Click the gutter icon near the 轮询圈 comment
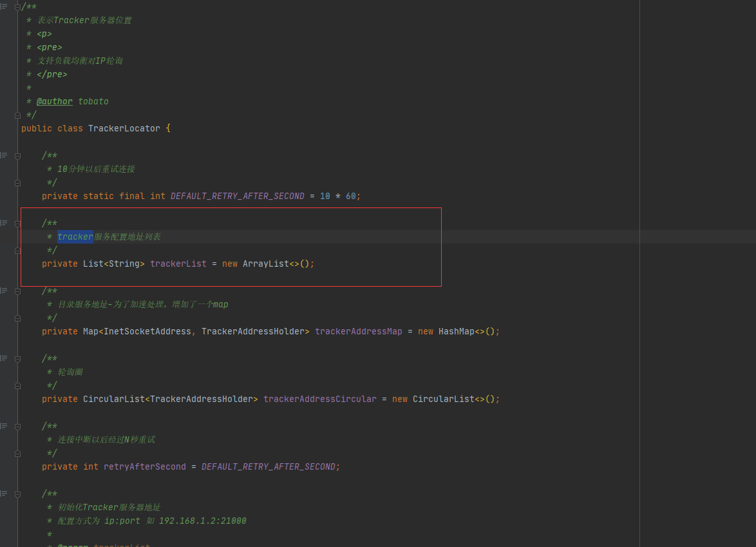Image resolution: width=756 pixels, height=547 pixels. point(4,358)
